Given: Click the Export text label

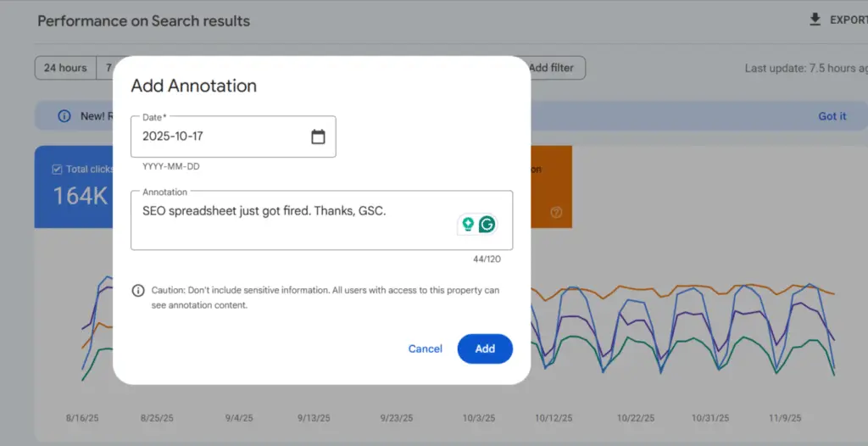Looking at the screenshot, I should tap(848, 20).
